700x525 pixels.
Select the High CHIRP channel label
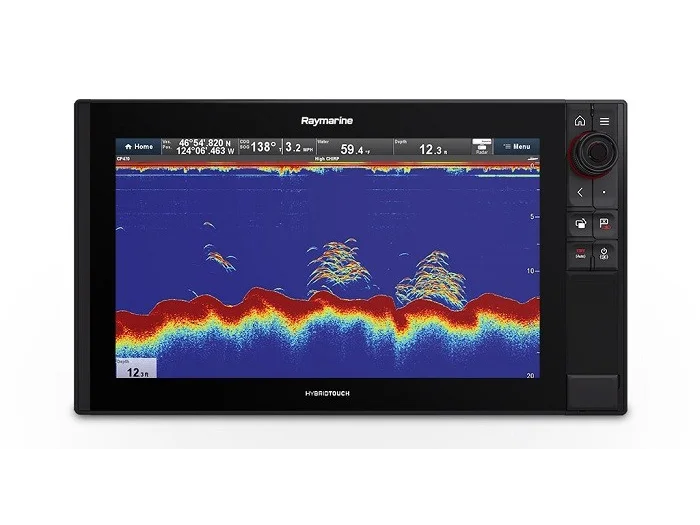click(327, 158)
